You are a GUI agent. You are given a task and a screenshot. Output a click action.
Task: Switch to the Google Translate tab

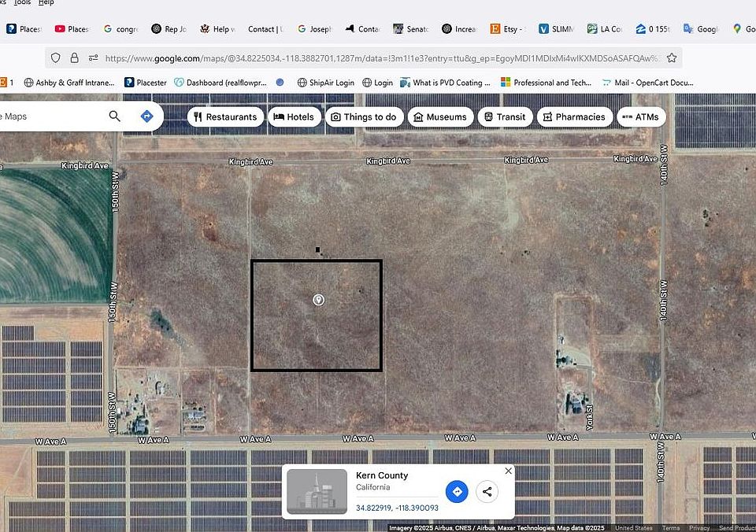(701, 29)
